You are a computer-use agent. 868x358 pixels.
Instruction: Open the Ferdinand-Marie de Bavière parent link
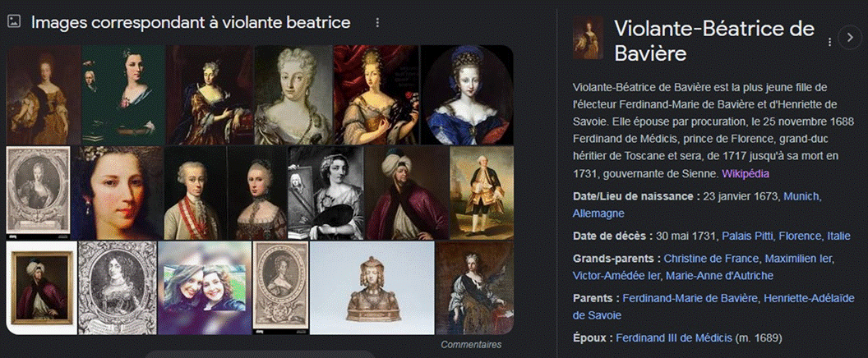click(x=689, y=298)
